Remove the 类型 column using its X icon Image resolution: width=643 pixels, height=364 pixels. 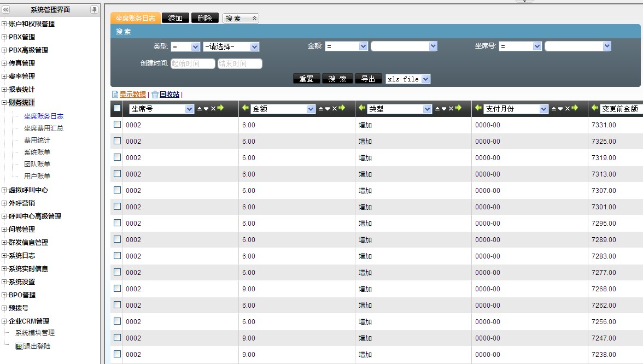[x=451, y=109]
